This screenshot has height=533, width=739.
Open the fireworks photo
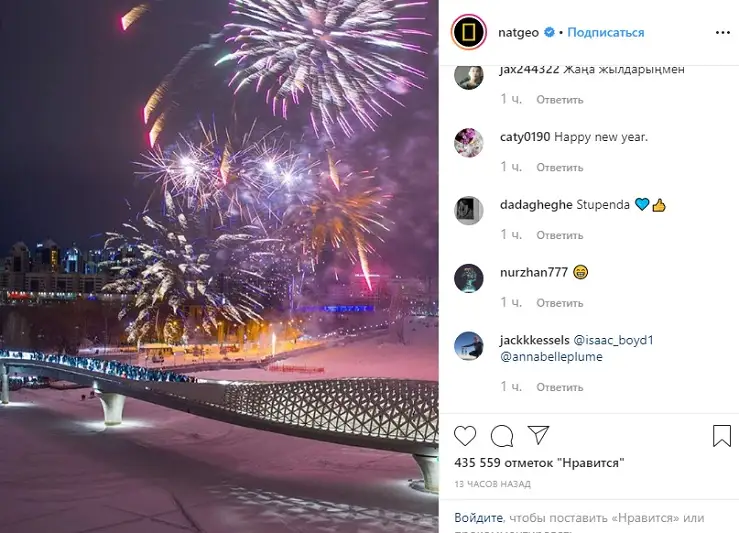(219, 266)
